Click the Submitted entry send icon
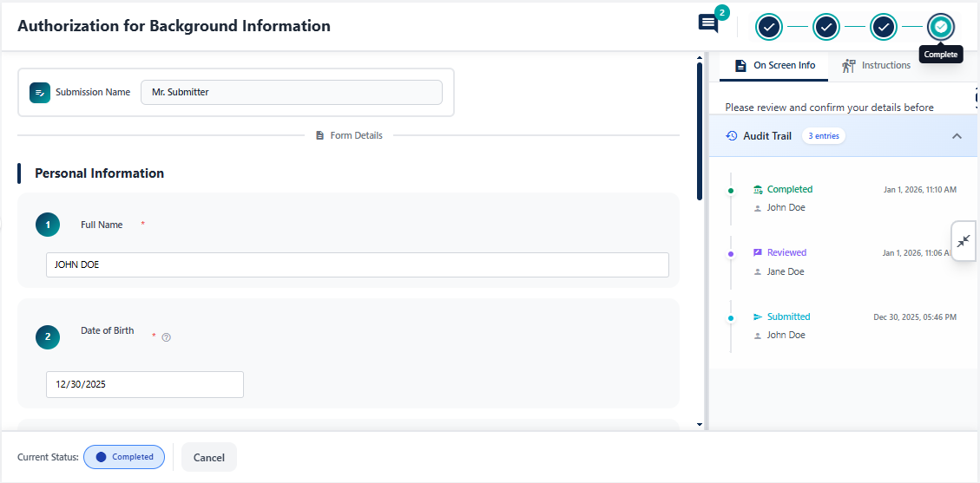The image size is (980, 483). tap(758, 317)
